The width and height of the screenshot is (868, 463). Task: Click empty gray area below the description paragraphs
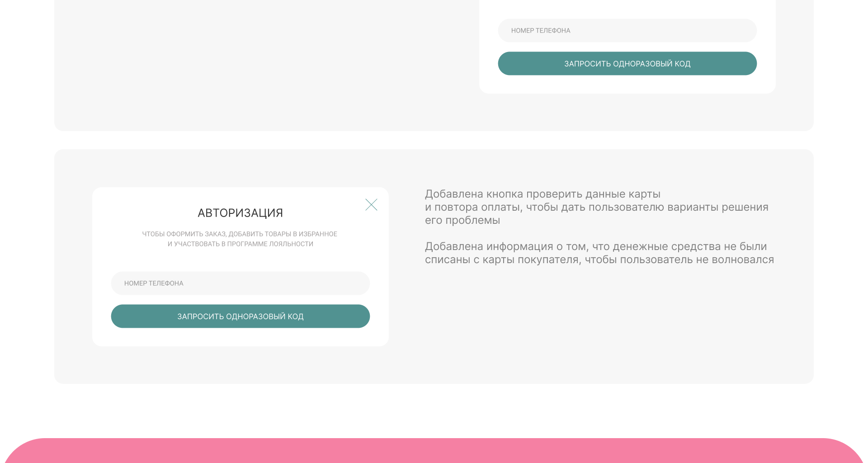point(597,326)
